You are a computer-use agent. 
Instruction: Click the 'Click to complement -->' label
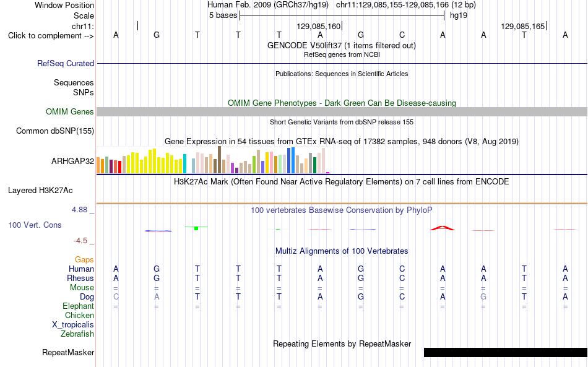[x=51, y=36]
